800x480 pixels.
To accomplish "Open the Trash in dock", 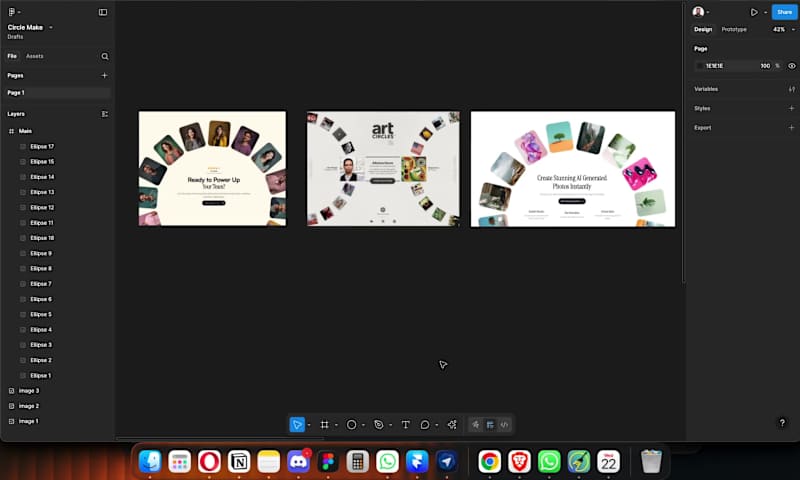I will point(651,462).
